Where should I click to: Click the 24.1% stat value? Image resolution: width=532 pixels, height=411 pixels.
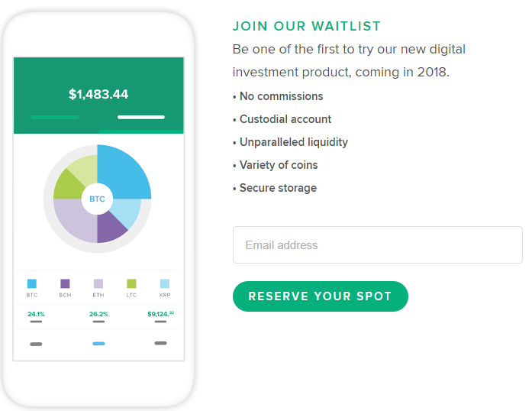[x=36, y=314]
